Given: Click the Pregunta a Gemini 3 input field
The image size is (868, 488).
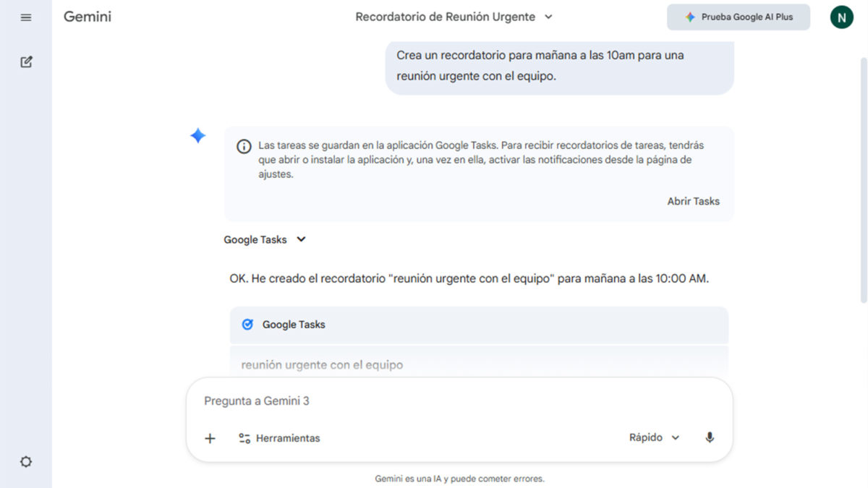Looking at the screenshot, I should 362,401.
